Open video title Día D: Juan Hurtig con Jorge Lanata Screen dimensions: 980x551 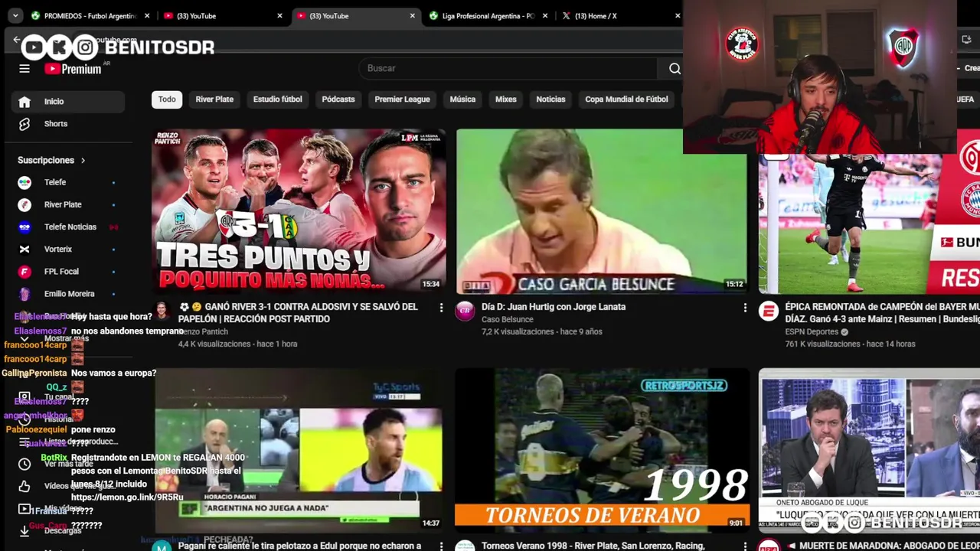(x=554, y=307)
